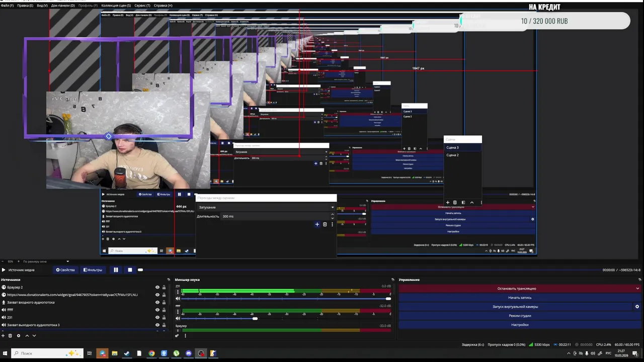The height and width of the screenshot is (362, 644).
Task: Move source up with arrow icon
Action: (x=27, y=336)
